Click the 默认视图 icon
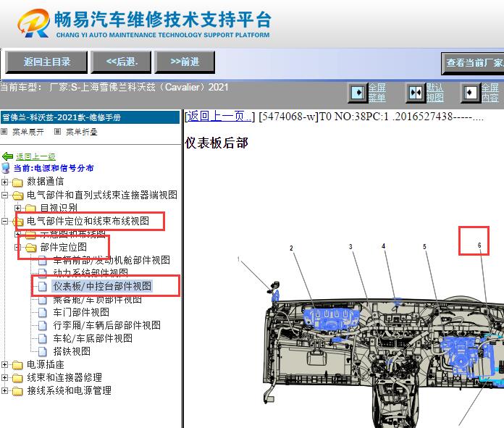The height and width of the screenshot is (428, 504). [x=416, y=93]
